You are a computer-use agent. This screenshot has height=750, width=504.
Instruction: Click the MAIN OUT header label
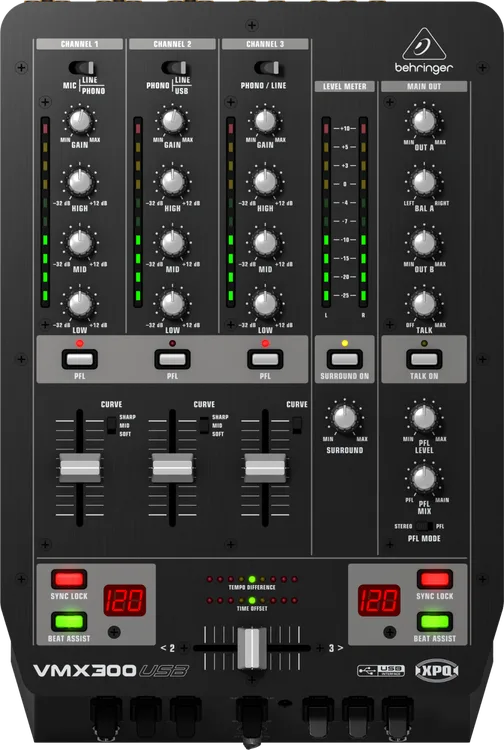click(x=424, y=87)
